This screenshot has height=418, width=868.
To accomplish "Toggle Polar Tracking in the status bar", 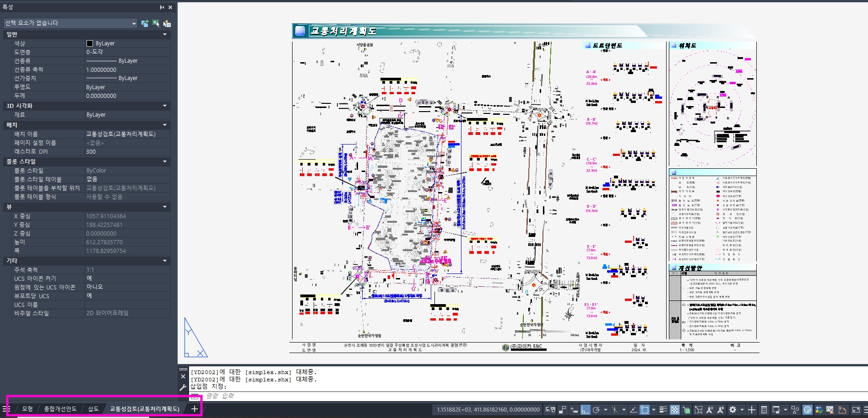I will click(597, 410).
